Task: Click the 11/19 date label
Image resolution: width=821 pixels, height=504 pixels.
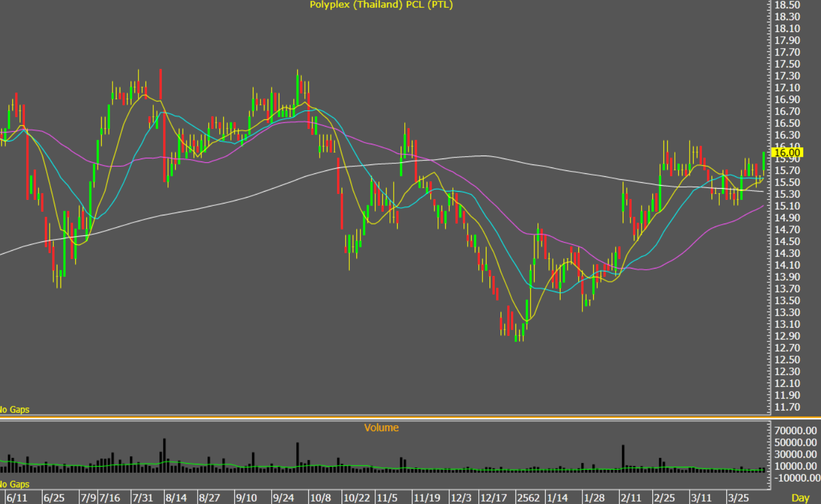Action: 427,497
